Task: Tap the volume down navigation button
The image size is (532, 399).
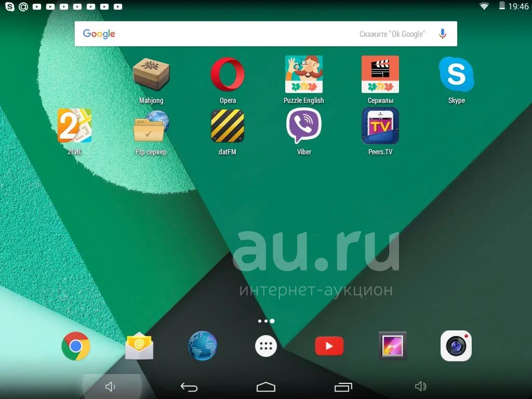Action: (x=110, y=387)
